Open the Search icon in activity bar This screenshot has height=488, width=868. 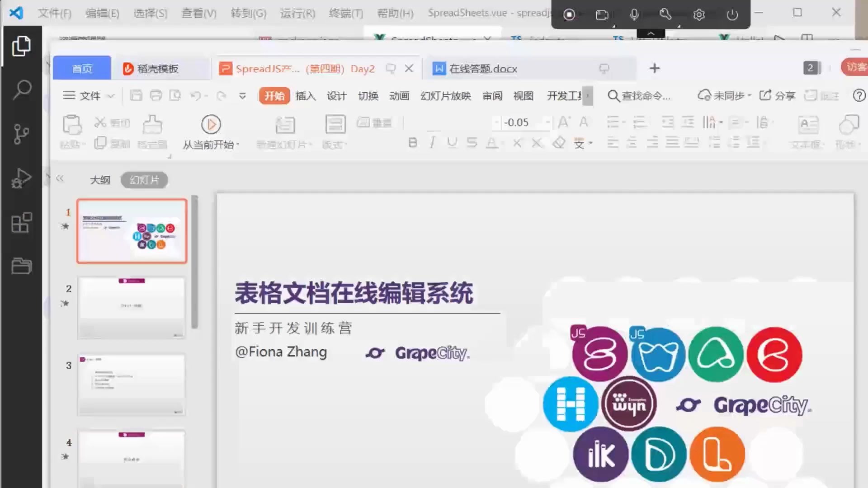click(x=21, y=90)
